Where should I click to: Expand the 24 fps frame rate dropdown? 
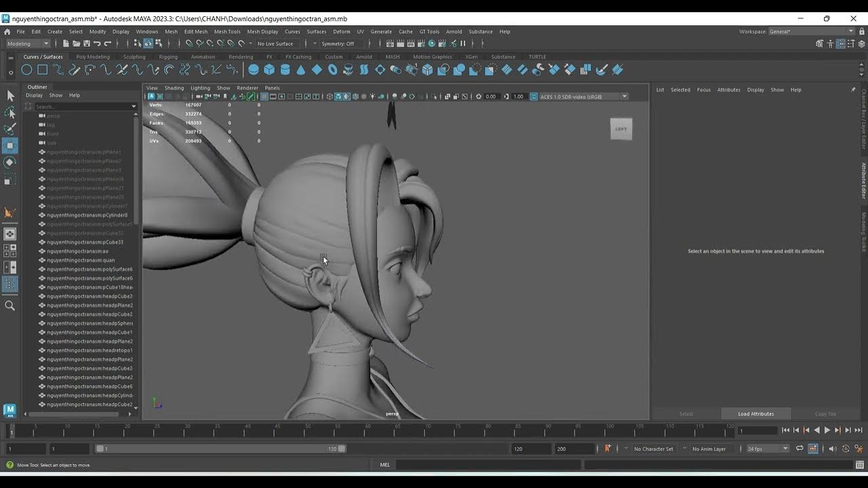tap(767, 449)
